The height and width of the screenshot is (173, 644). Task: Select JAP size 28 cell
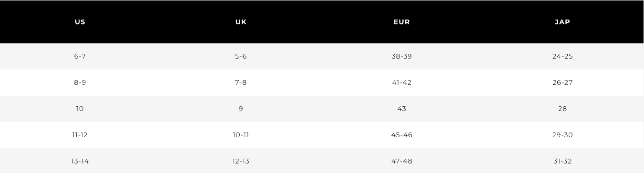coord(562,109)
